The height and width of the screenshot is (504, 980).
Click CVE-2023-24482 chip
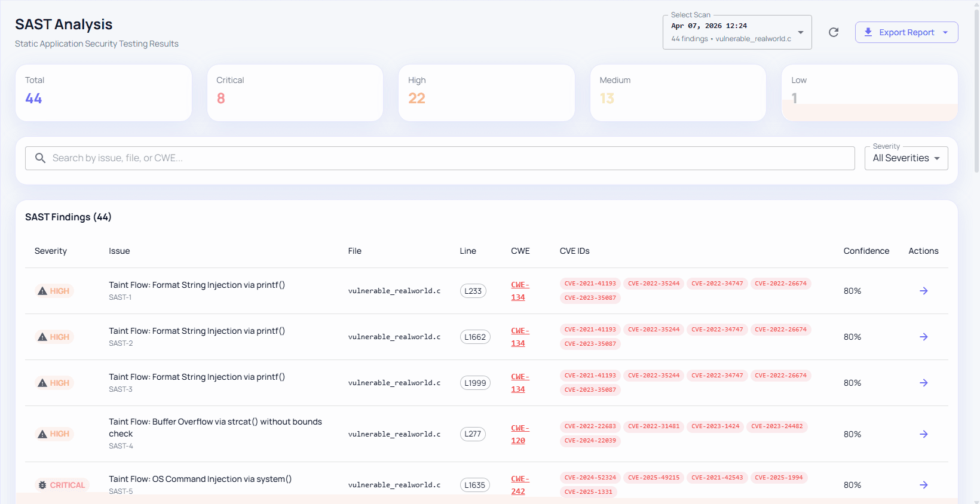777,426
